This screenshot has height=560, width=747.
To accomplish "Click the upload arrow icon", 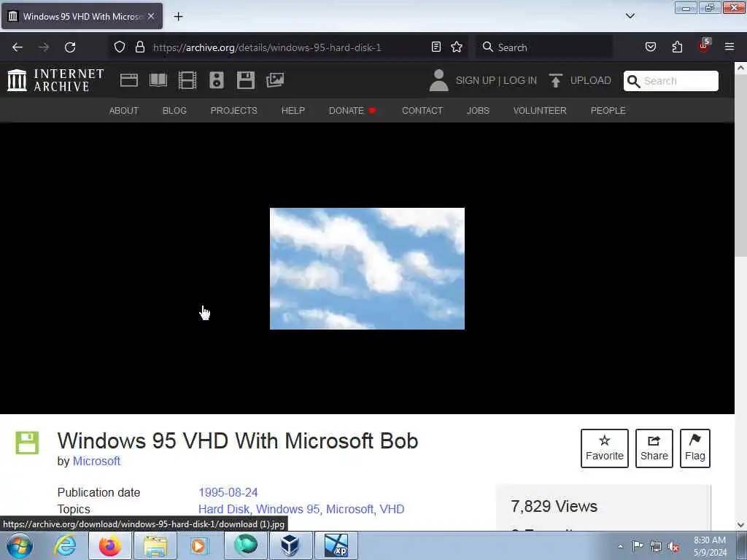I will (555, 80).
